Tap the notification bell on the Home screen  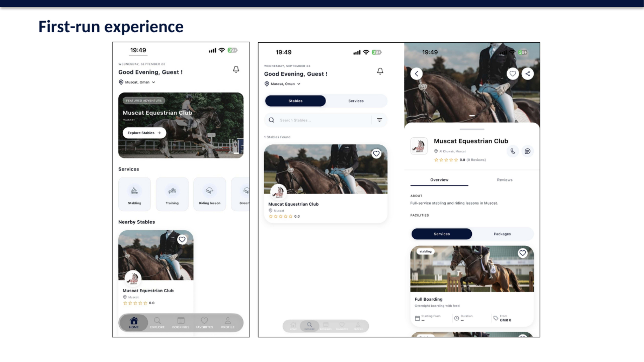pos(236,69)
